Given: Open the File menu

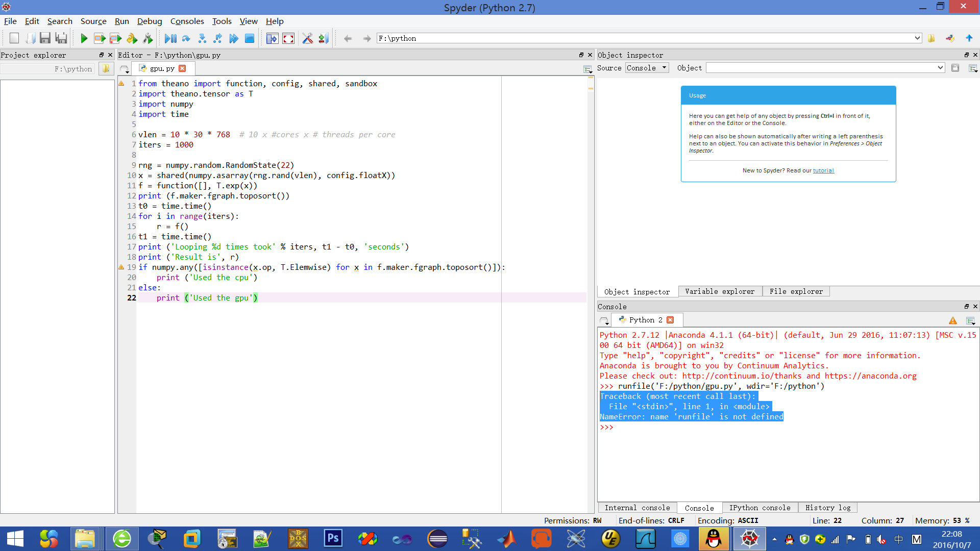Looking at the screenshot, I should click(x=10, y=21).
